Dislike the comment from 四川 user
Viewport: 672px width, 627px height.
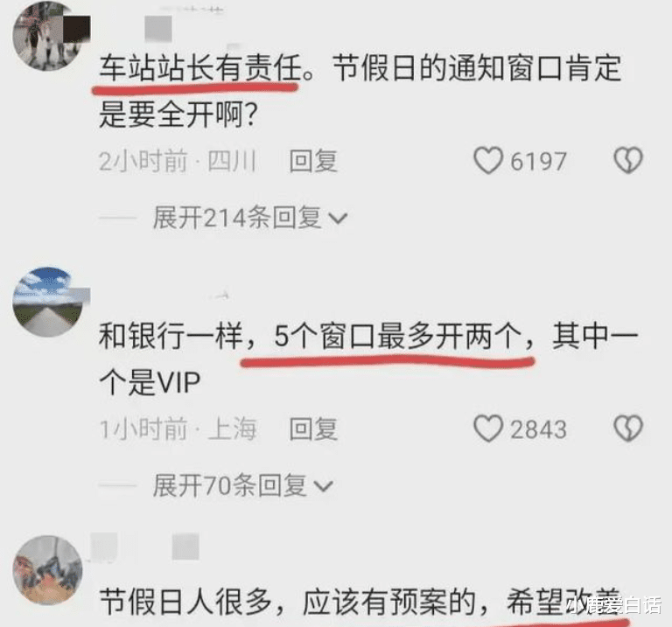pyautogui.click(x=628, y=161)
